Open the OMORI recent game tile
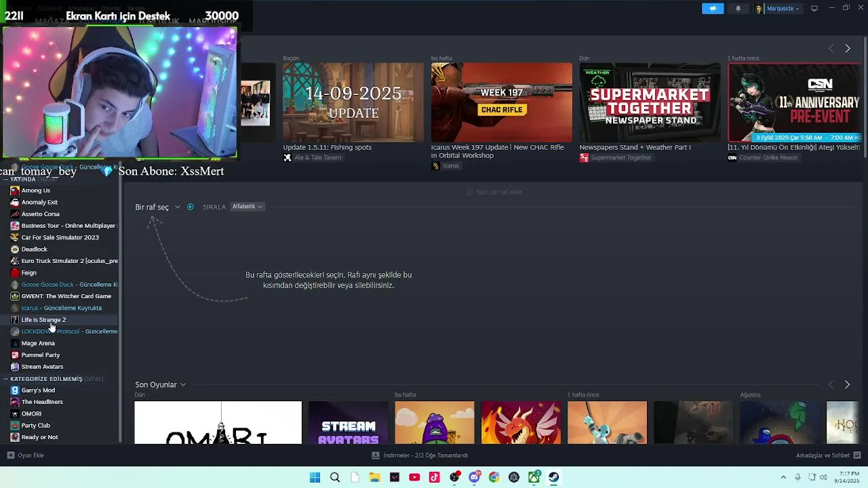The height and width of the screenshot is (488, 868). coord(218,422)
